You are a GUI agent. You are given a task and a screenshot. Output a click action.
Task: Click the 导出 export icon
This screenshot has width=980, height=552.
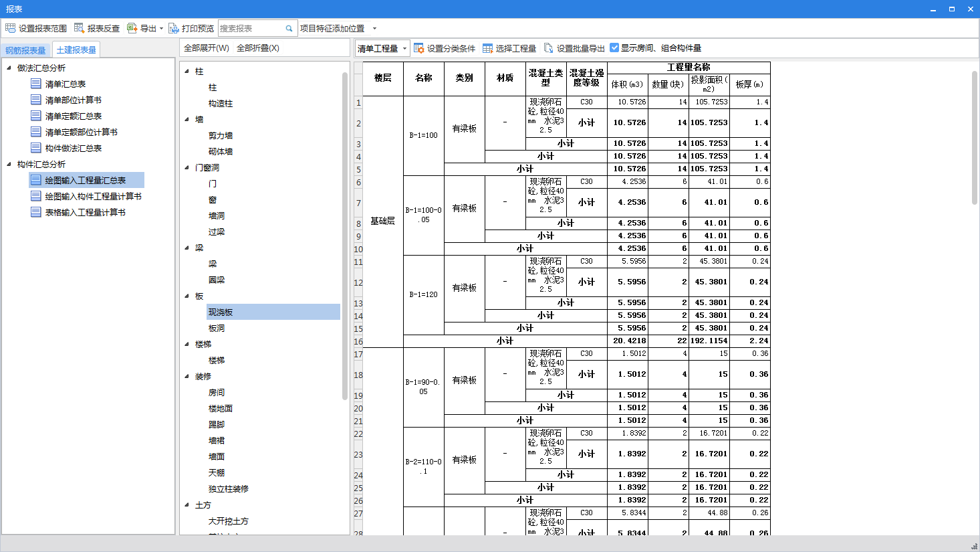click(132, 28)
